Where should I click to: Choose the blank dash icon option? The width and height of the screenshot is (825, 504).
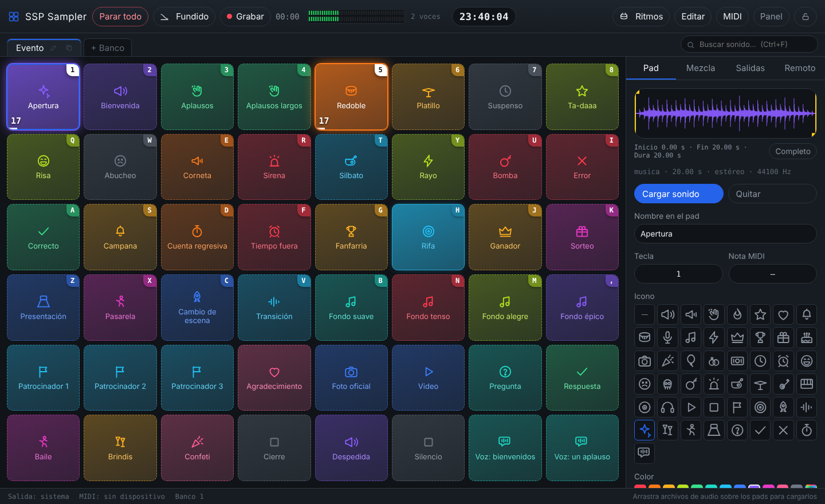coord(645,314)
